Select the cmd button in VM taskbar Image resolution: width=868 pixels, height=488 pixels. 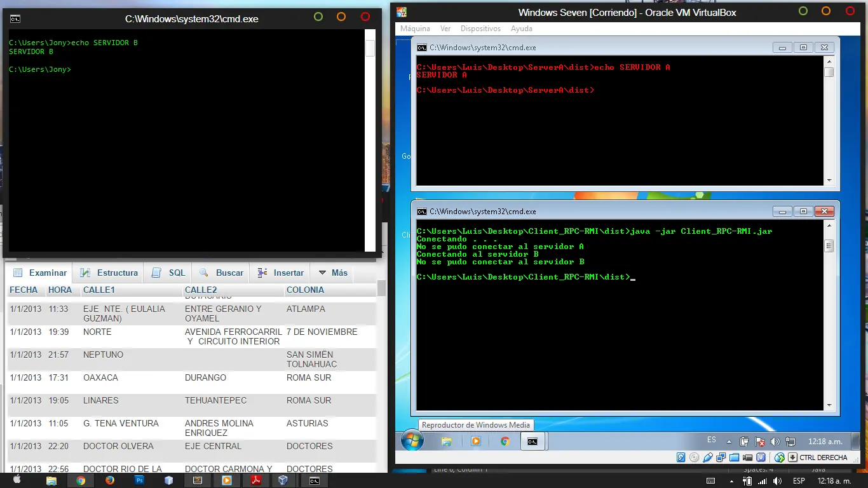533,441
